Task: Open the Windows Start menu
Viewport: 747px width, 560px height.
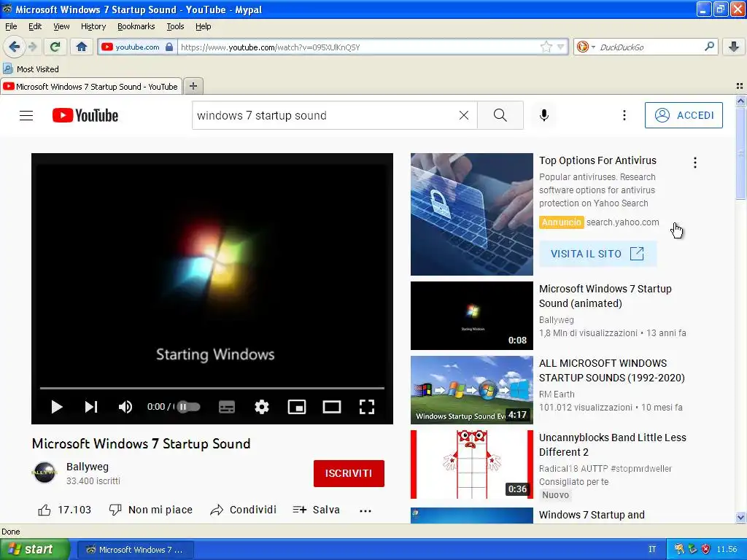Action: (34, 550)
